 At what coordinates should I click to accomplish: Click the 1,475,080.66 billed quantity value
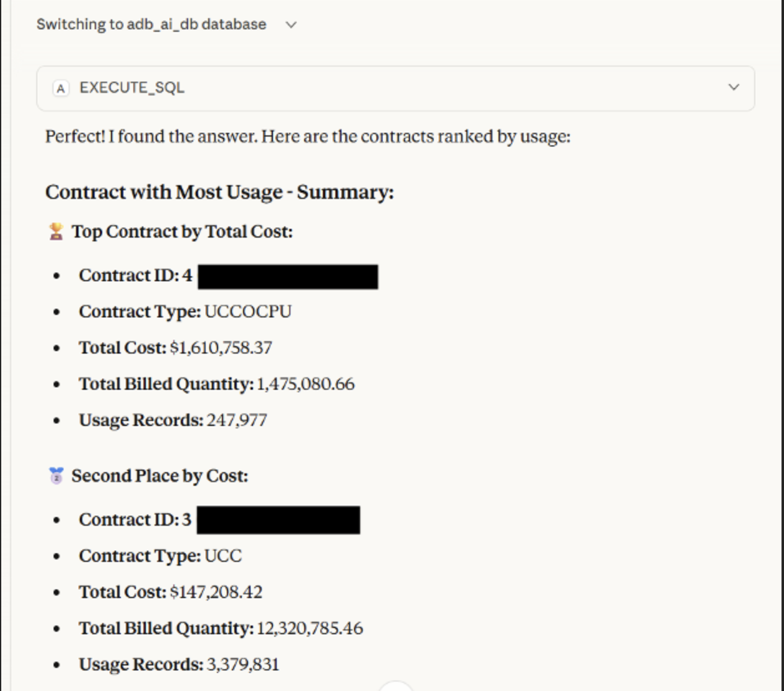305,384
